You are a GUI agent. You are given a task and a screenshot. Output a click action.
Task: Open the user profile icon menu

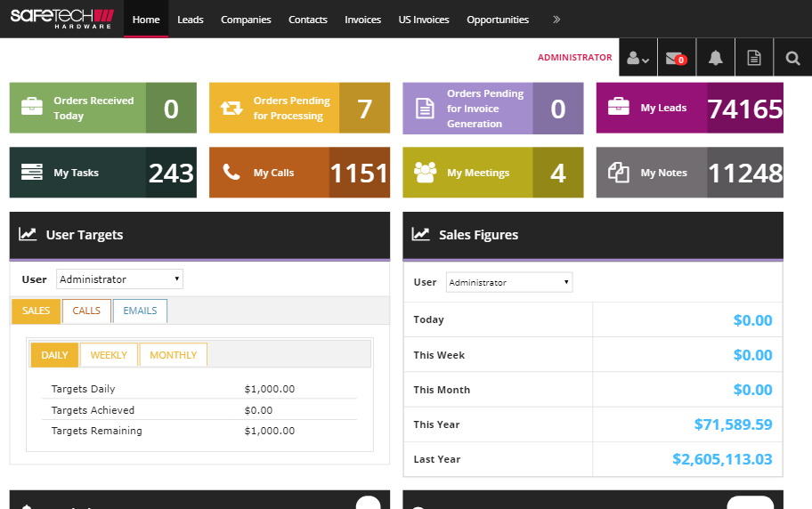coord(638,58)
